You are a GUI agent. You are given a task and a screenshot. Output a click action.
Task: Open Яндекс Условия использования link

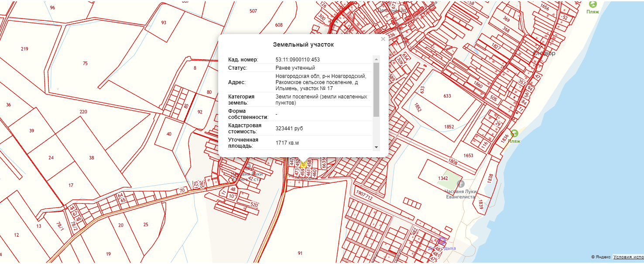point(628,257)
